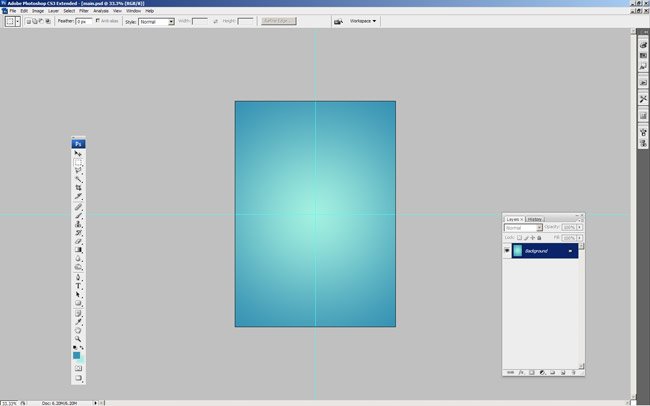Select the Dodge tool
The width and height of the screenshot is (650, 406).
[78, 267]
